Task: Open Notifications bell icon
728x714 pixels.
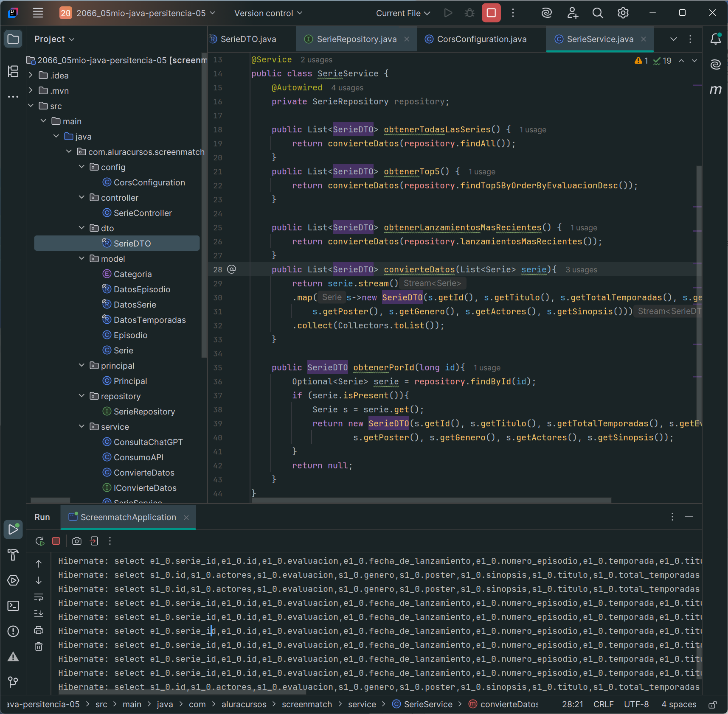Action: tap(716, 39)
